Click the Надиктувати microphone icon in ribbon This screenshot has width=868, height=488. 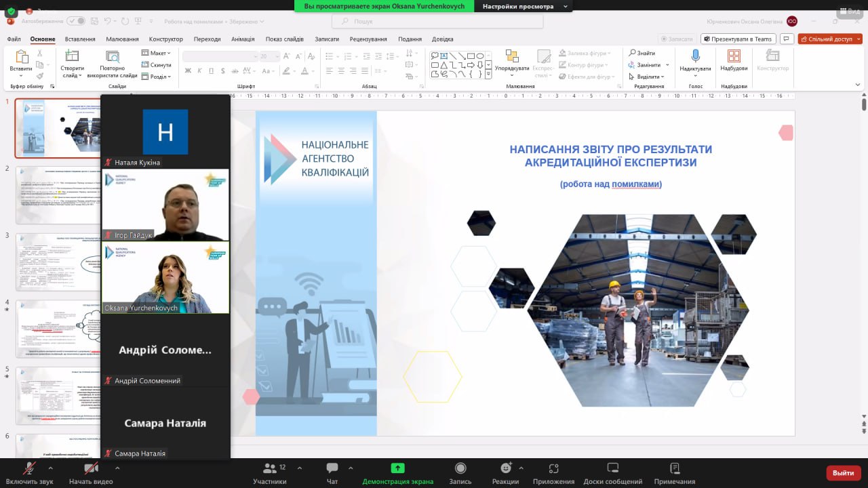pyautogui.click(x=695, y=57)
